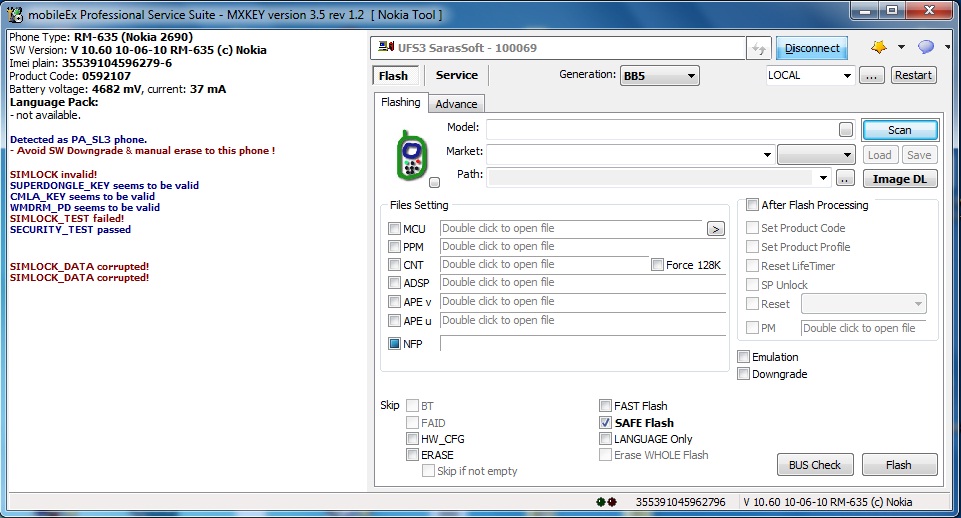The width and height of the screenshot is (961, 518).
Task: Enable the APE u checkbox
Action: 394,321
